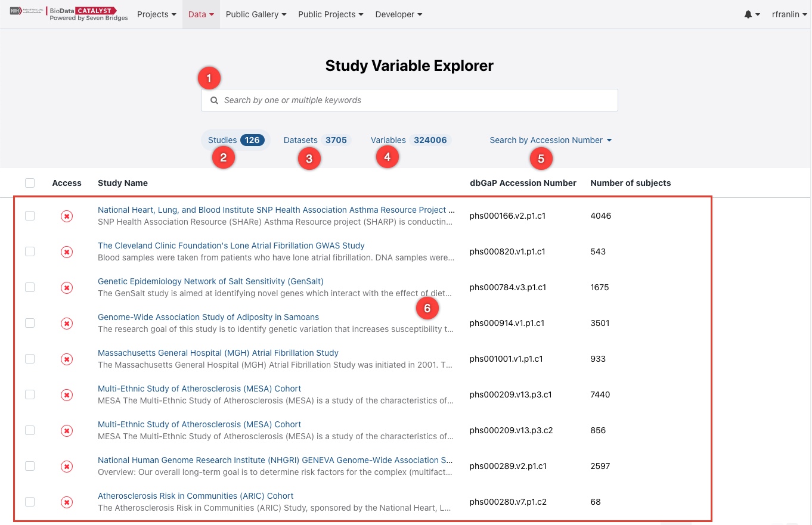Toggle the select-all checkbox in the table header
The height and width of the screenshot is (525, 812).
tap(30, 183)
